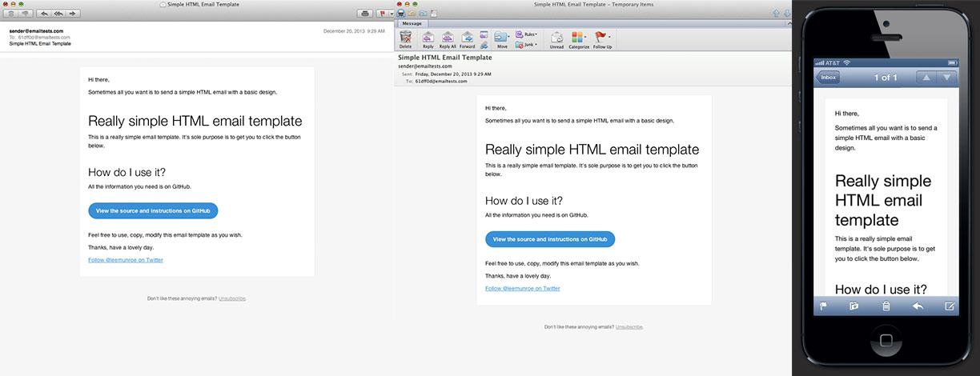Click recipient 61dff0d@emailtests.com in Apple Mail header
Image resolution: width=980 pixels, height=376 pixels.
(x=43, y=38)
